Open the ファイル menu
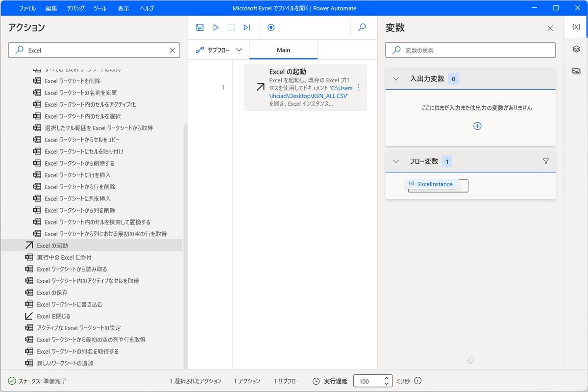Image resolution: width=588 pixels, height=392 pixels. 27,8
